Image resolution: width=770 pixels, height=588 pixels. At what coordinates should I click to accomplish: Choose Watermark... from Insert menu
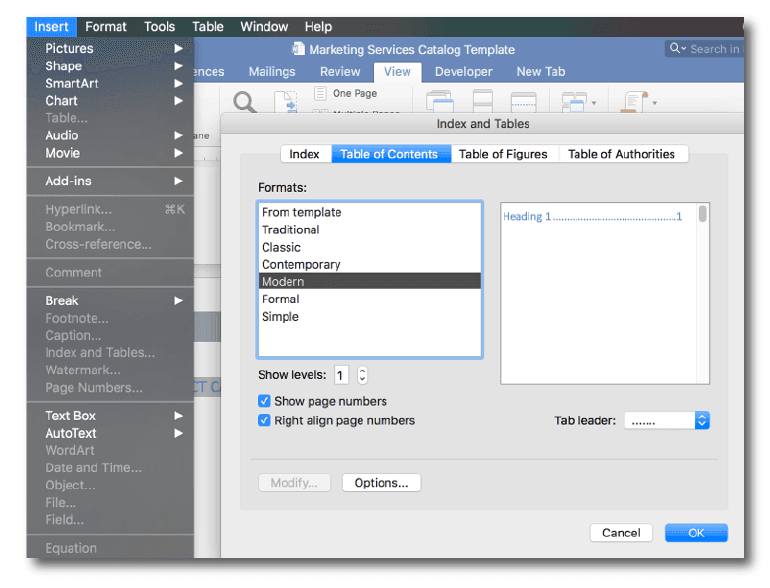tap(110, 370)
